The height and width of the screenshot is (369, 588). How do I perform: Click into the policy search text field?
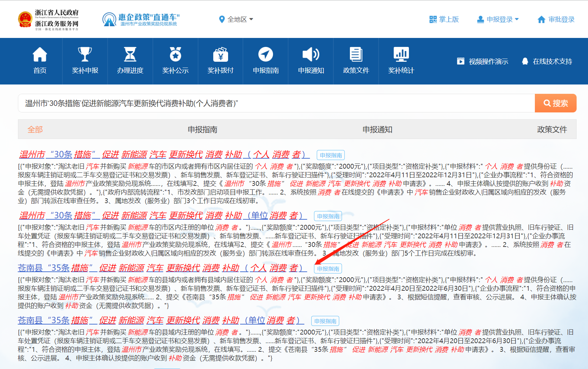[276, 103]
